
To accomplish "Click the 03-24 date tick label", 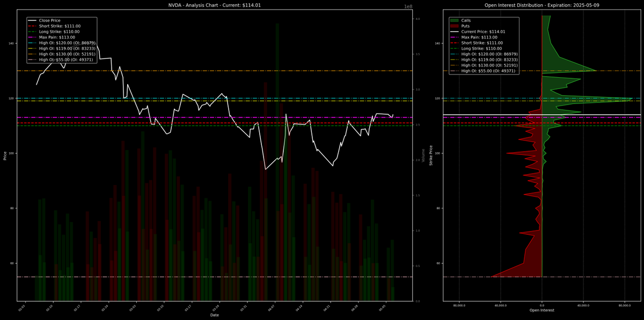I will click(x=216, y=308).
